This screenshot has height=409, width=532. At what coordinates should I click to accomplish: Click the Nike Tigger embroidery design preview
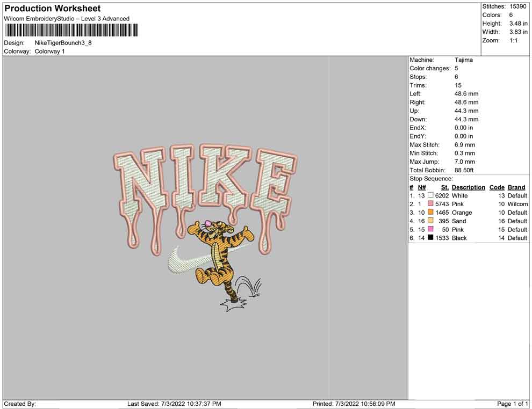point(205,228)
